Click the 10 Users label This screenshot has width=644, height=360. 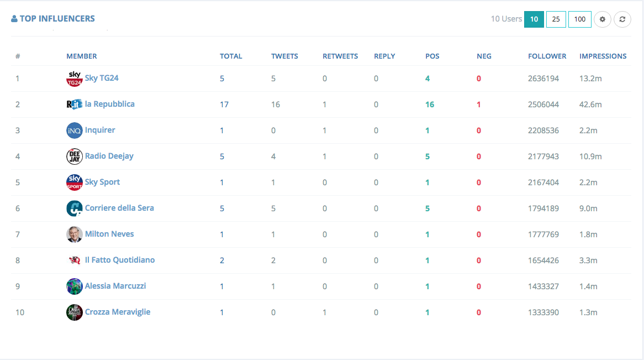pos(506,19)
